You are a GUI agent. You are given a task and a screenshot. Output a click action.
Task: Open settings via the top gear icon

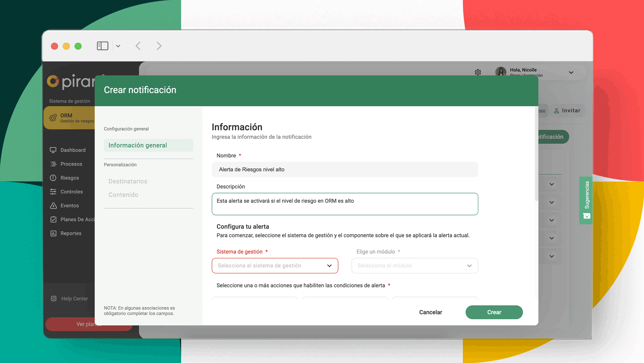478,72
